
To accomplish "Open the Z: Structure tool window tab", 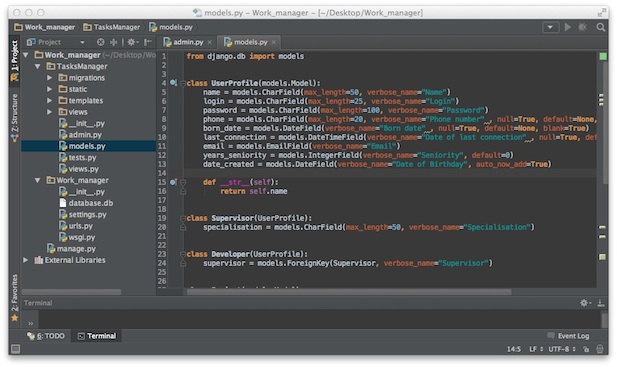I will [x=15, y=118].
